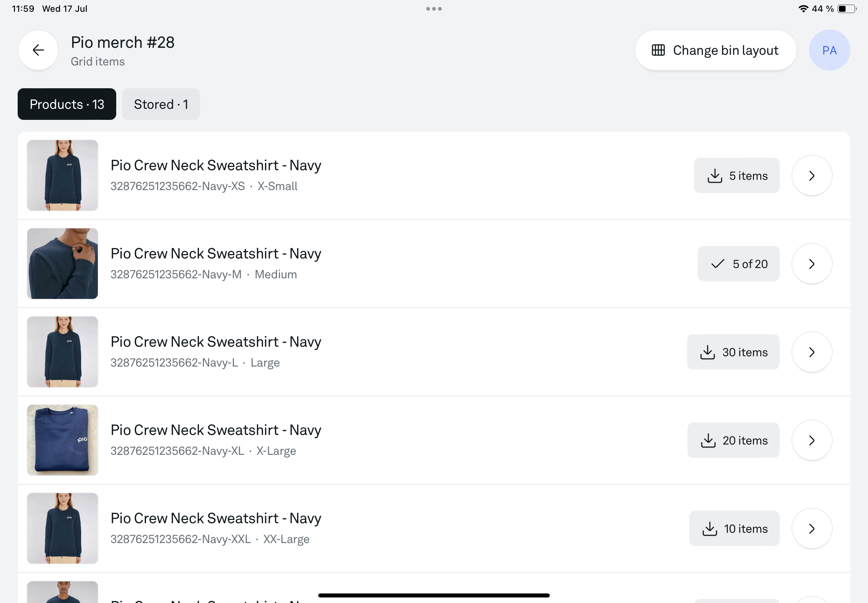Tap the battery icon in status bar
Viewport: 868px width, 603px height.
coord(846,9)
